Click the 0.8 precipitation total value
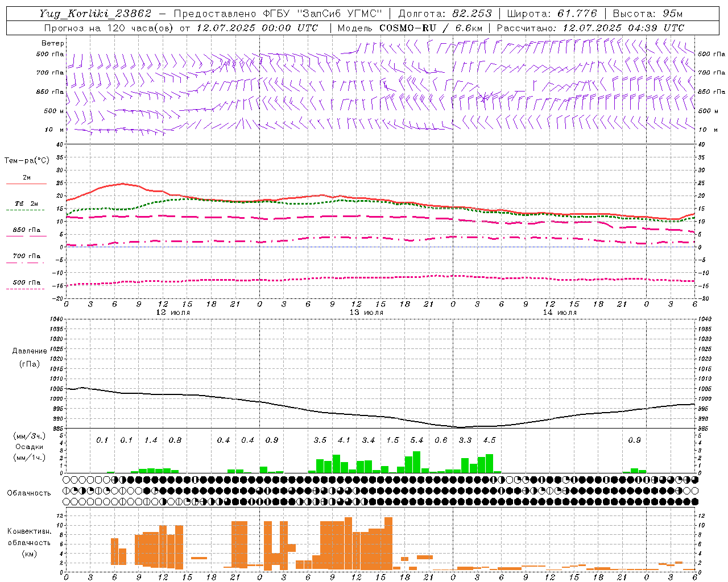 [175, 440]
